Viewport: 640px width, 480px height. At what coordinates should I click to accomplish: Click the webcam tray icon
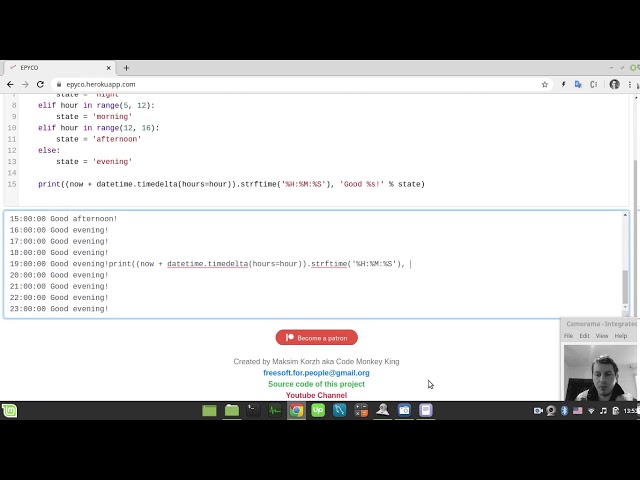point(551,411)
